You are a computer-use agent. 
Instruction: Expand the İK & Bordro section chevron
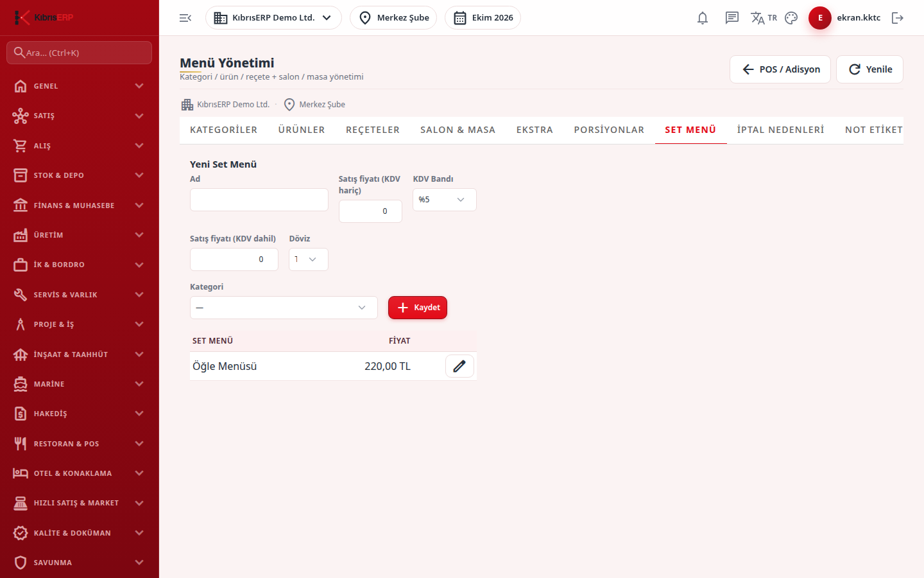[139, 265]
